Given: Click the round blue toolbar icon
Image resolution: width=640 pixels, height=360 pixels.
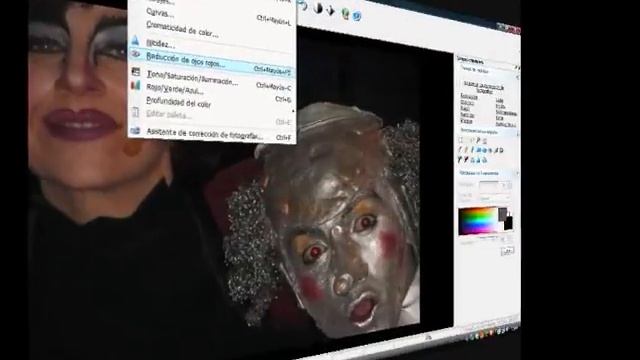Looking at the screenshot, I should (x=357, y=16).
